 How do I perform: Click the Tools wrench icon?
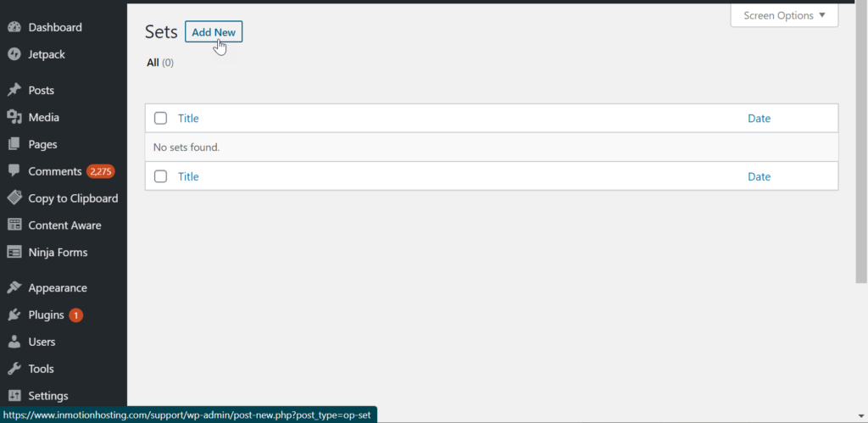coord(14,369)
